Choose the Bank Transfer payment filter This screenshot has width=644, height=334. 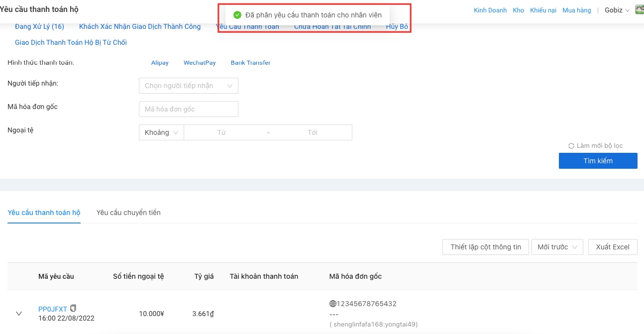250,63
